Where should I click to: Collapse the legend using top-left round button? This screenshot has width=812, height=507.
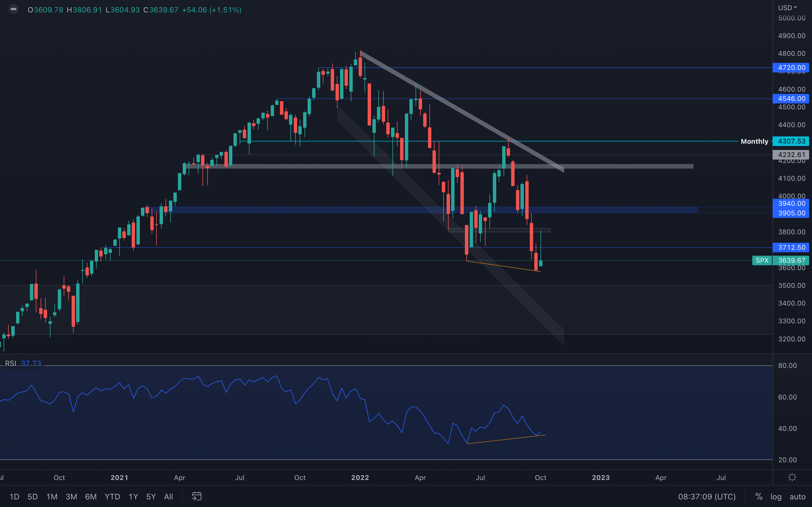14,9
